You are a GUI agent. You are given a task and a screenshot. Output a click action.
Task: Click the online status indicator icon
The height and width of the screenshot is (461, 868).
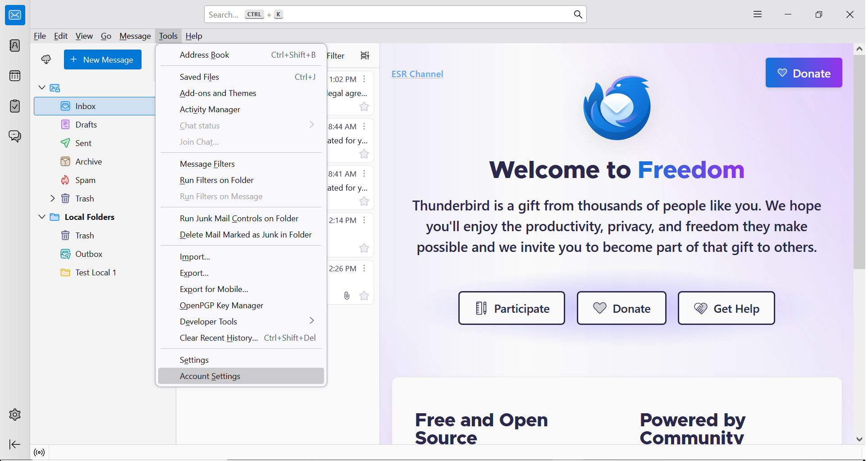point(39,452)
